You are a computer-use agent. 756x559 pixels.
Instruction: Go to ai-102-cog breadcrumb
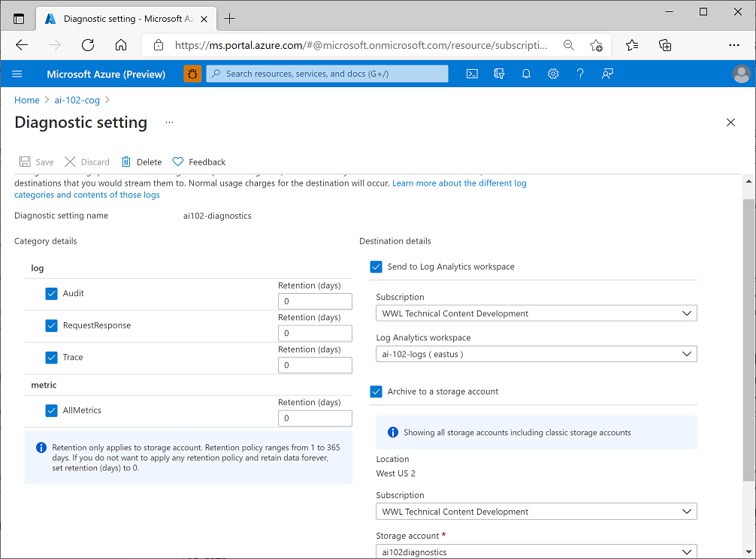point(77,100)
